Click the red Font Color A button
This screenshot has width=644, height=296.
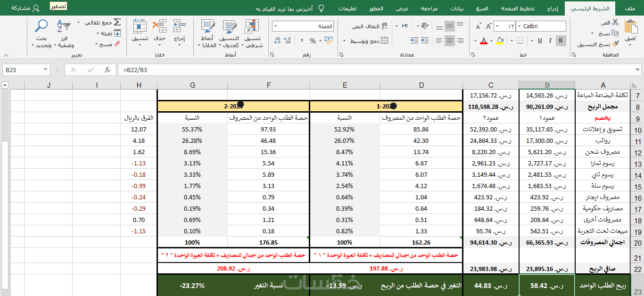(483, 41)
